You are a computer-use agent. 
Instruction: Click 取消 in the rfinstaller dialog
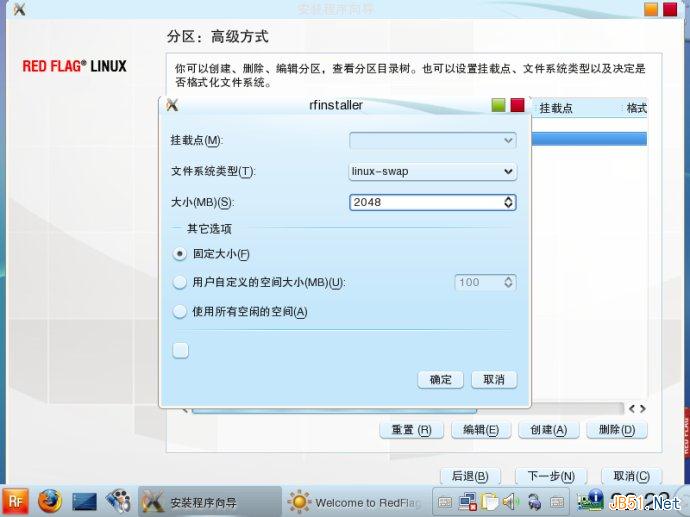pos(494,380)
